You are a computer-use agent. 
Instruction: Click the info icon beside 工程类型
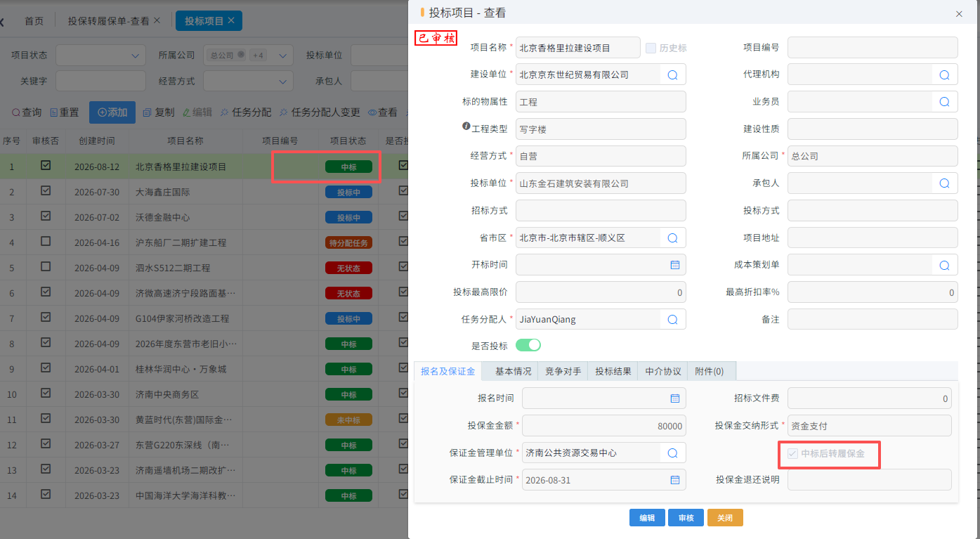pos(466,126)
